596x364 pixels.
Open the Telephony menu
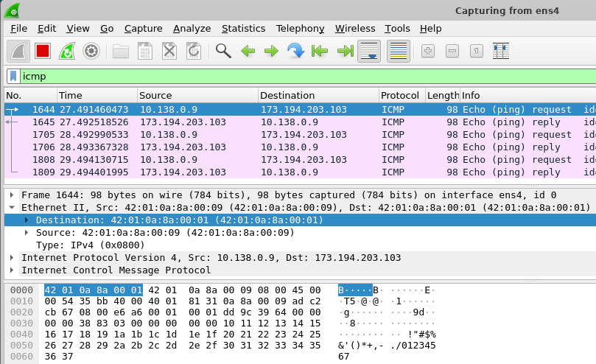pos(301,29)
